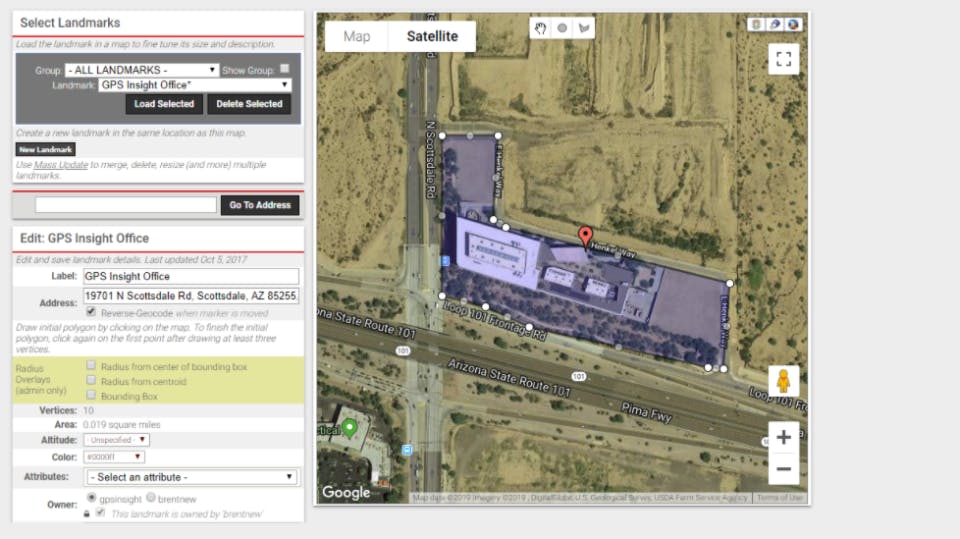This screenshot has width=960, height=539.
Task: Click the Delete Selected button
Action: pos(249,104)
